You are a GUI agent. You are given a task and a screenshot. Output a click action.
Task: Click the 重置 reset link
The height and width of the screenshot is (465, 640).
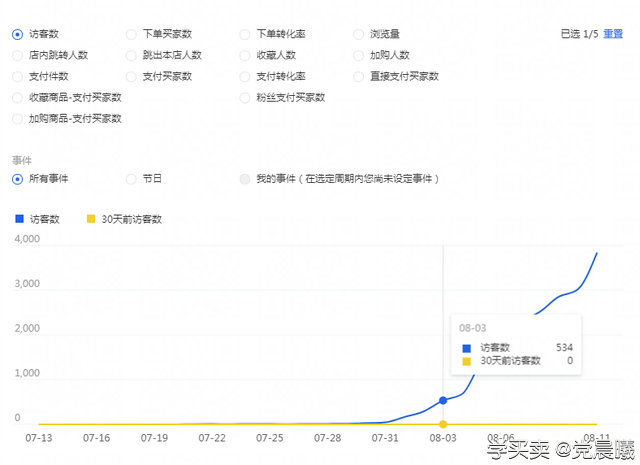click(613, 34)
